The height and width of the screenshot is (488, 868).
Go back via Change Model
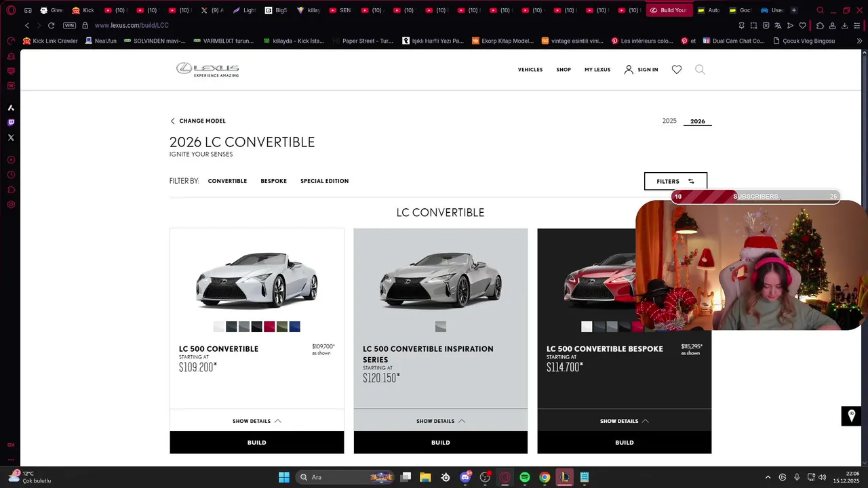[x=198, y=121]
